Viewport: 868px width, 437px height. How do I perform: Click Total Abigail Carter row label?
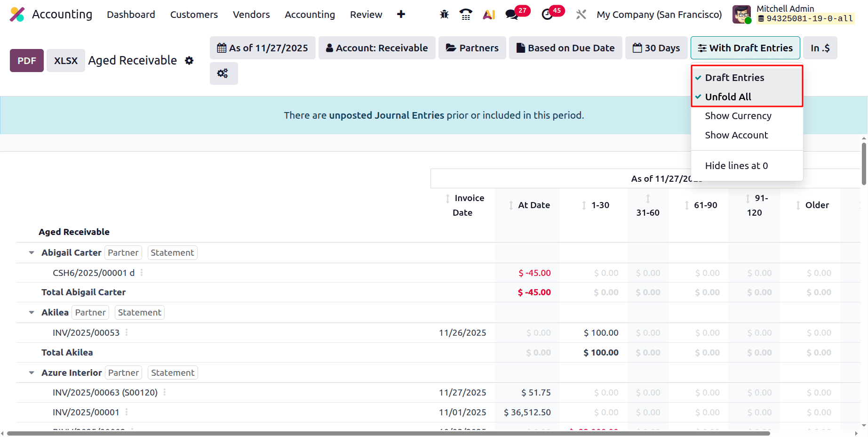pos(83,292)
